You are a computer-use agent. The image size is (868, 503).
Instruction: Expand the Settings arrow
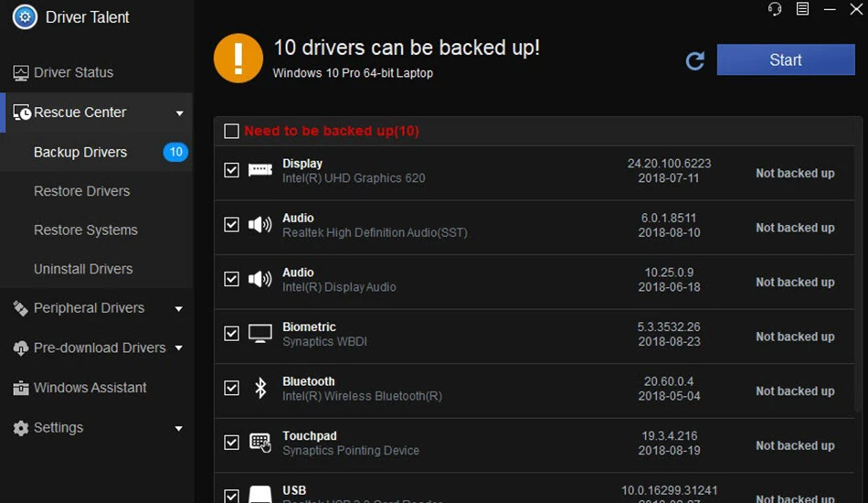pyautogui.click(x=179, y=428)
